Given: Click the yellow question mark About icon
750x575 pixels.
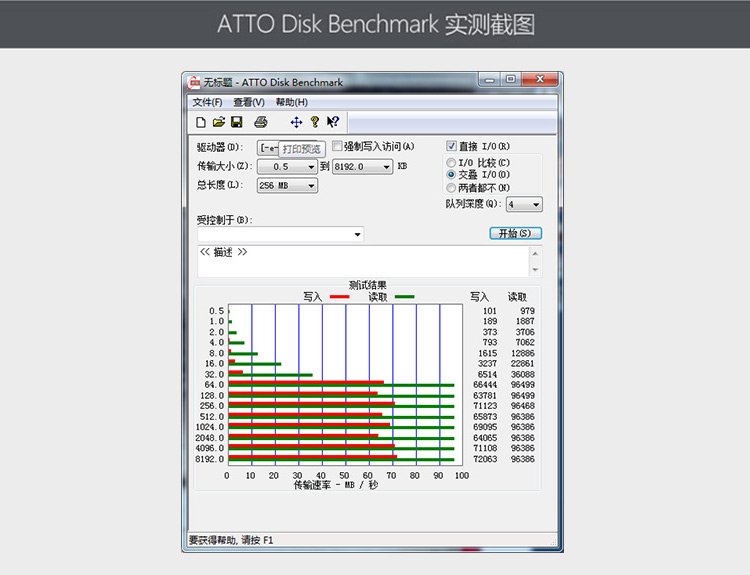Looking at the screenshot, I should pyautogui.click(x=314, y=122).
